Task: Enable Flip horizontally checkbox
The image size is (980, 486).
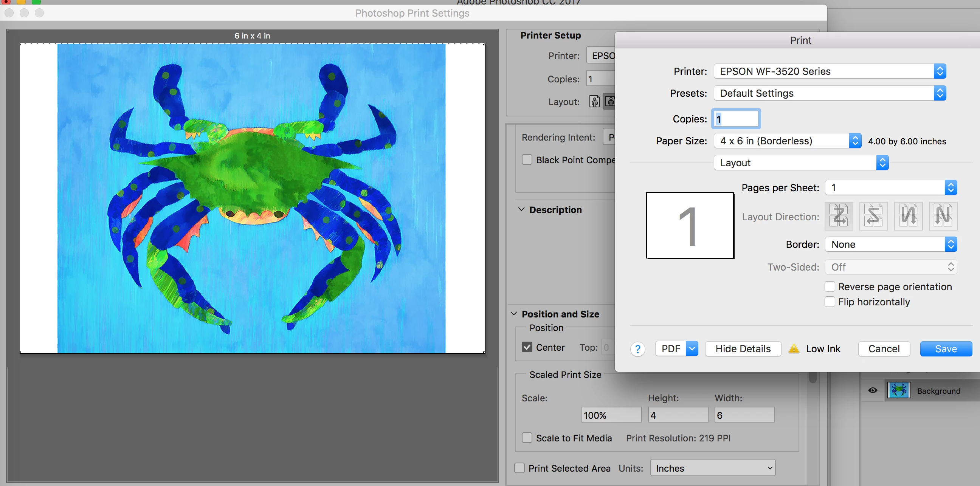Action: coord(830,302)
